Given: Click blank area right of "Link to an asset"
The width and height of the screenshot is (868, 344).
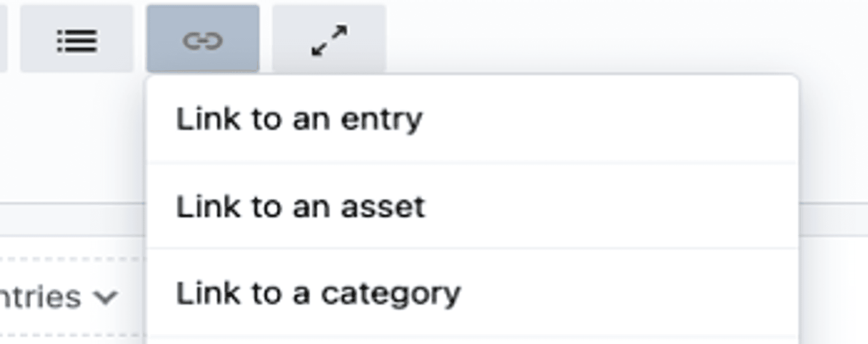Looking at the screenshot, I should point(610,207).
